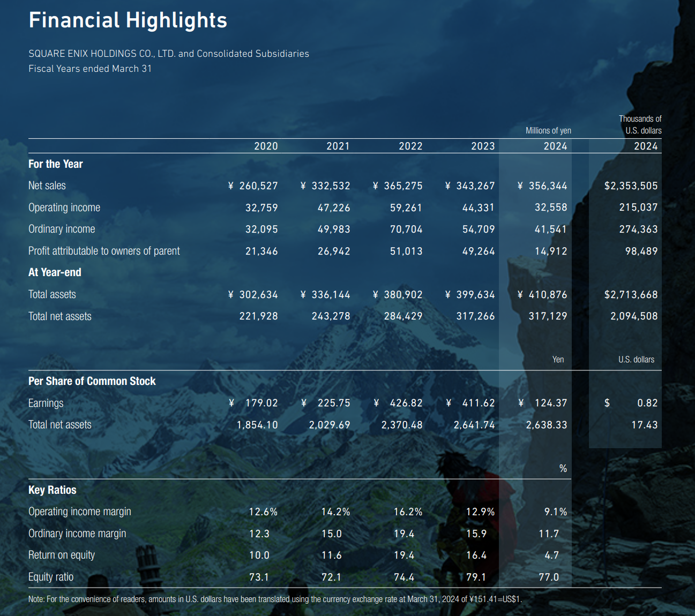Select the $2,353,505 net sales figure
Image resolution: width=695 pixels, height=616 pixels.
click(631, 185)
